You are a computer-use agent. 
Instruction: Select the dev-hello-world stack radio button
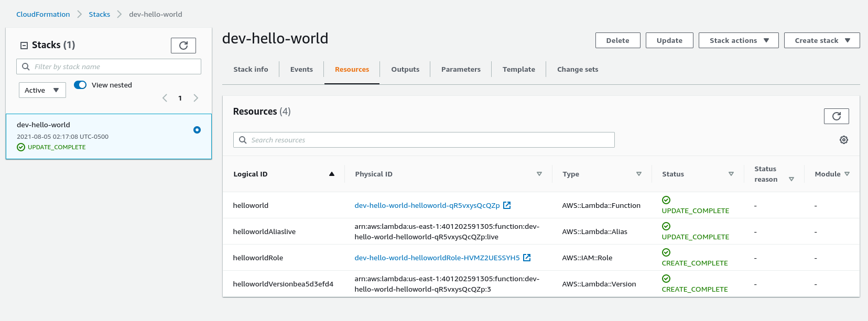pos(197,130)
